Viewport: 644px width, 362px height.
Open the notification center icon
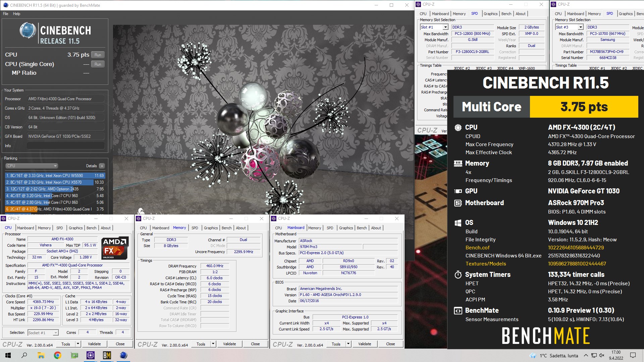[x=633, y=355]
